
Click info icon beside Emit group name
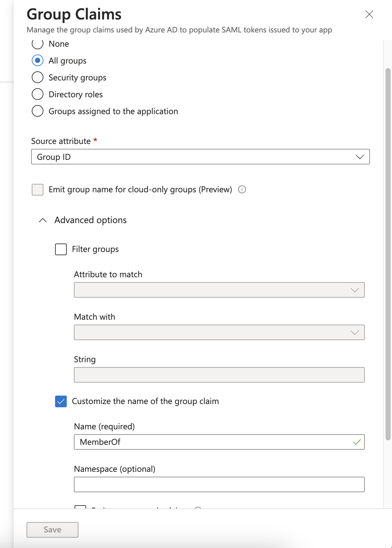pyautogui.click(x=242, y=189)
